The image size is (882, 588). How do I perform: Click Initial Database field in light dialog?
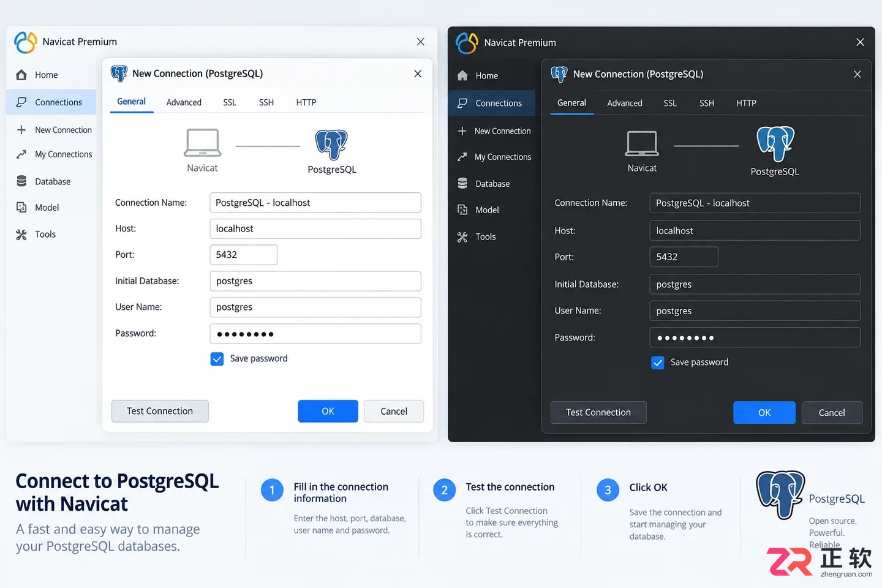click(x=315, y=281)
